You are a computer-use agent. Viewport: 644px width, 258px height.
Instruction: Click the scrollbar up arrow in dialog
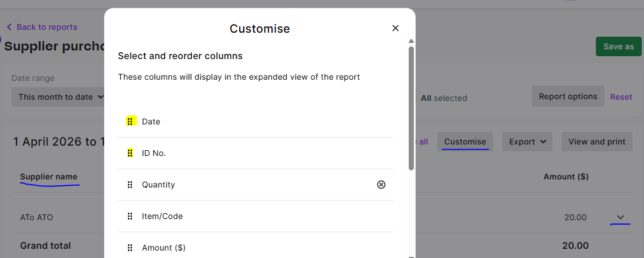pyautogui.click(x=411, y=41)
